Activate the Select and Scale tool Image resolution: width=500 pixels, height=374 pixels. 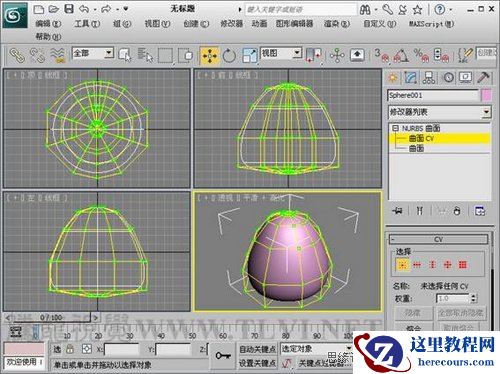tap(250, 56)
